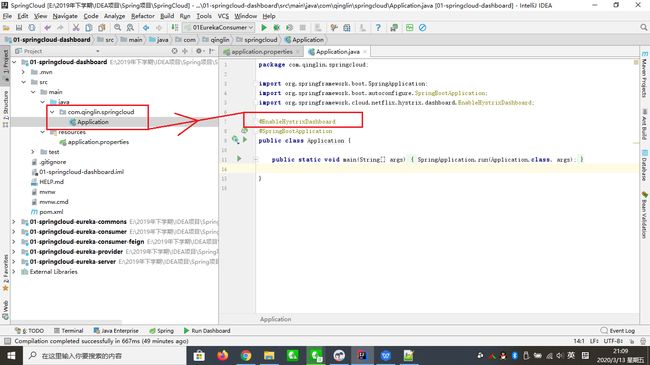Toggle the read-only lock icon in status bar
This screenshot has height=365, width=650.
pyautogui.click(x=632, y=341)
